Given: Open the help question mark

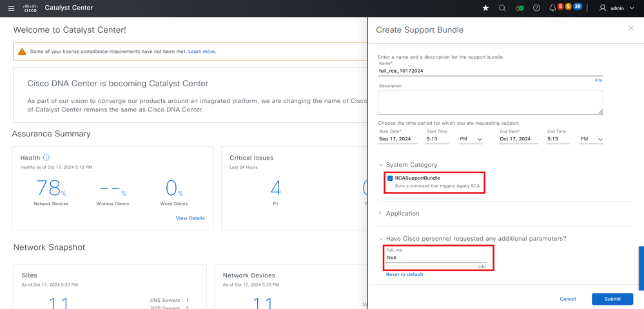Looking at the screenshot, I should point(536,8).
